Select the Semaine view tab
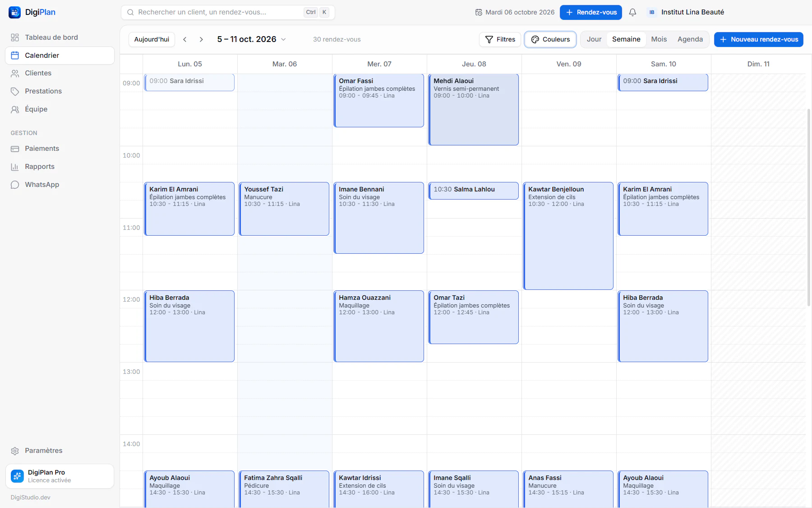 point(626,39)
